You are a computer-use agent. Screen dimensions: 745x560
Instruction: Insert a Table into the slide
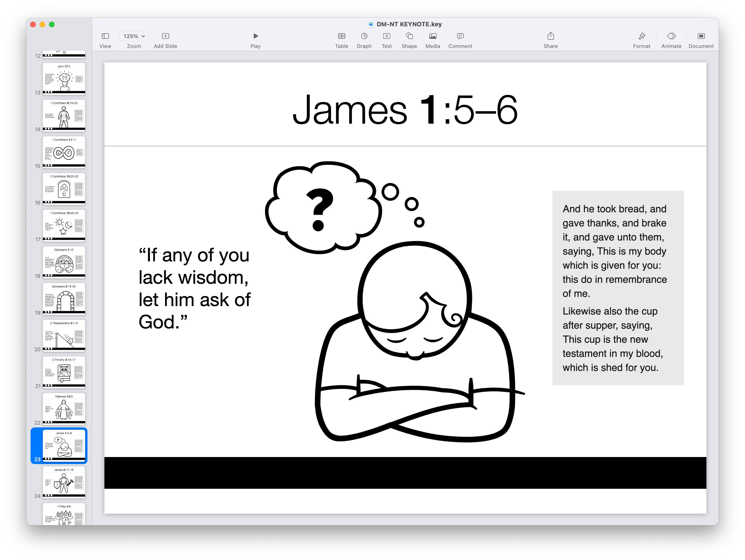(x=341, y=40)
